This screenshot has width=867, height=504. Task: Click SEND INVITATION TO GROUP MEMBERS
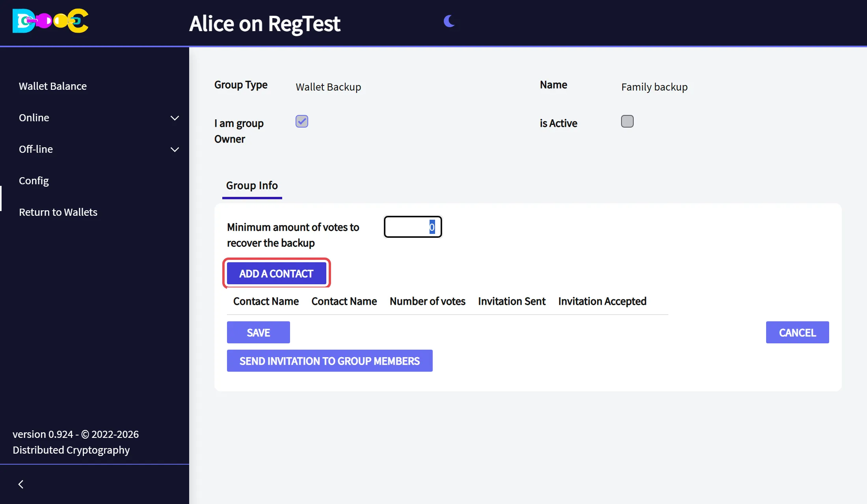click(330, 361)
